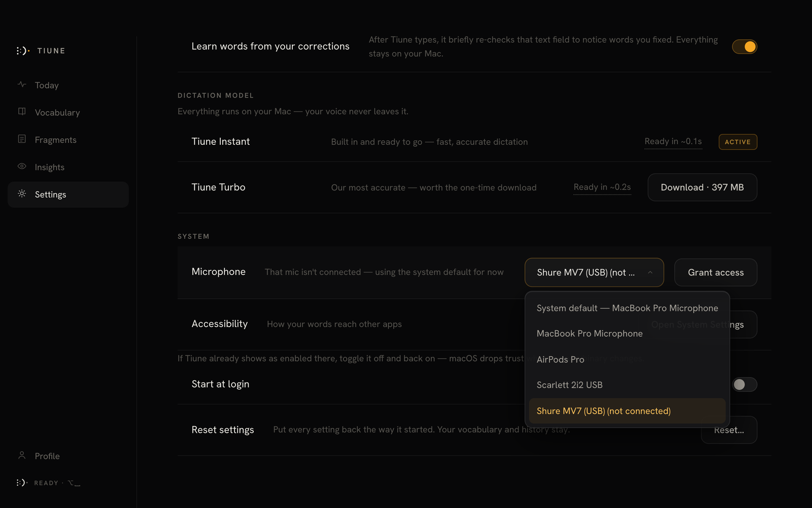Click the Profile person icon

point(22,455)
